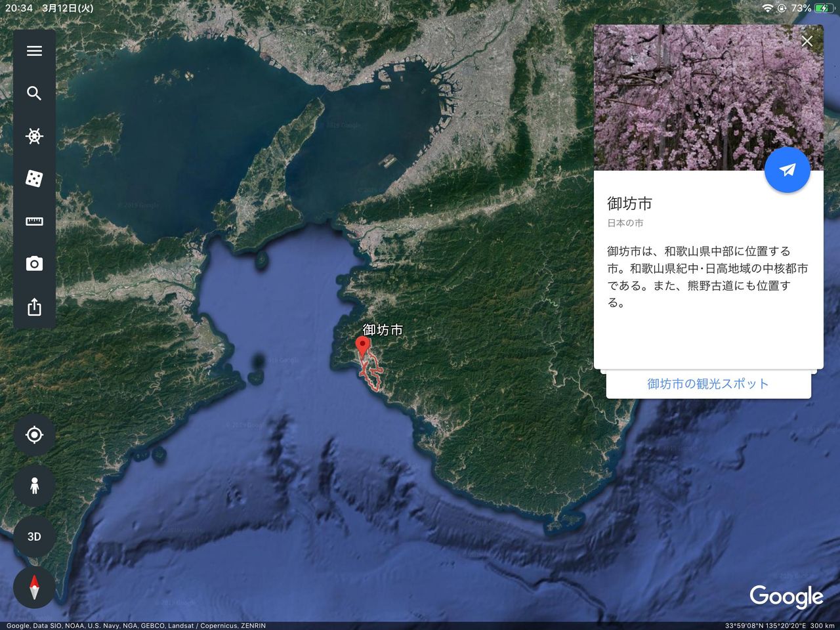Click the 御坊市 map label
Image resolution: width=840 pixels, height=630 pixels.
383,330
